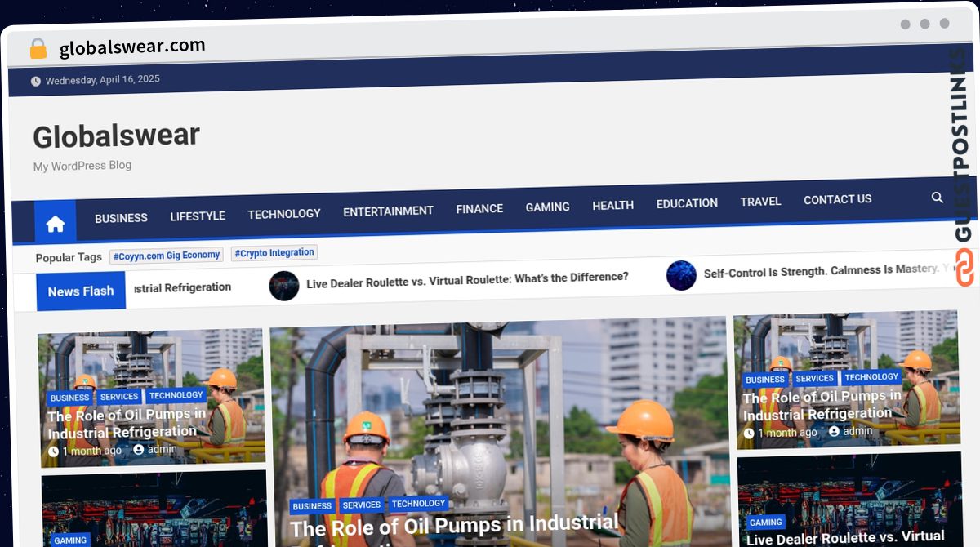This screenshot has height=547, width=980.
Task: Open the Live Dealer Roulette vs. Virtual card title
Action: [845, 538]
